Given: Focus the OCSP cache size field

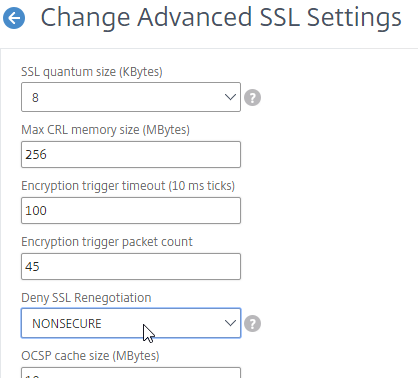Looking at the screenshot, I should tap(131, 373).
